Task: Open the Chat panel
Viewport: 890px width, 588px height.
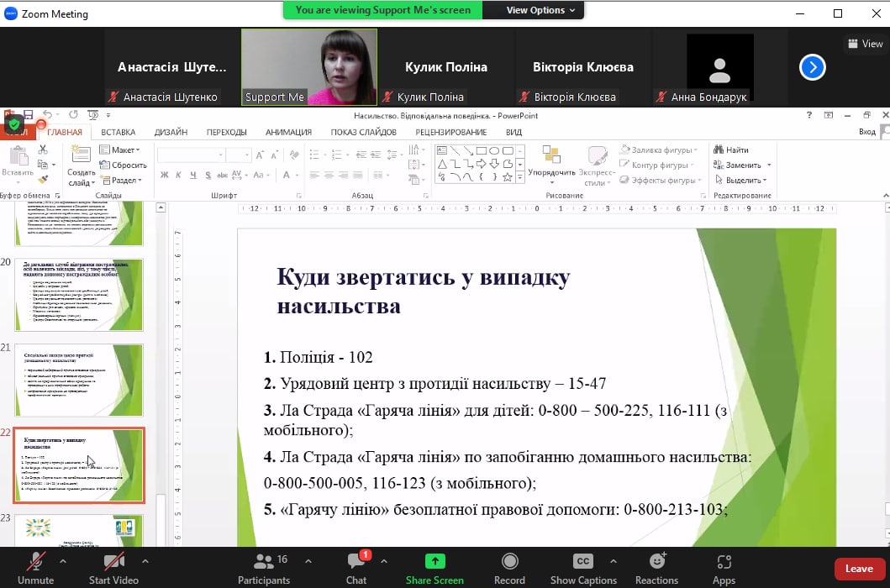Action: (356, 562)
